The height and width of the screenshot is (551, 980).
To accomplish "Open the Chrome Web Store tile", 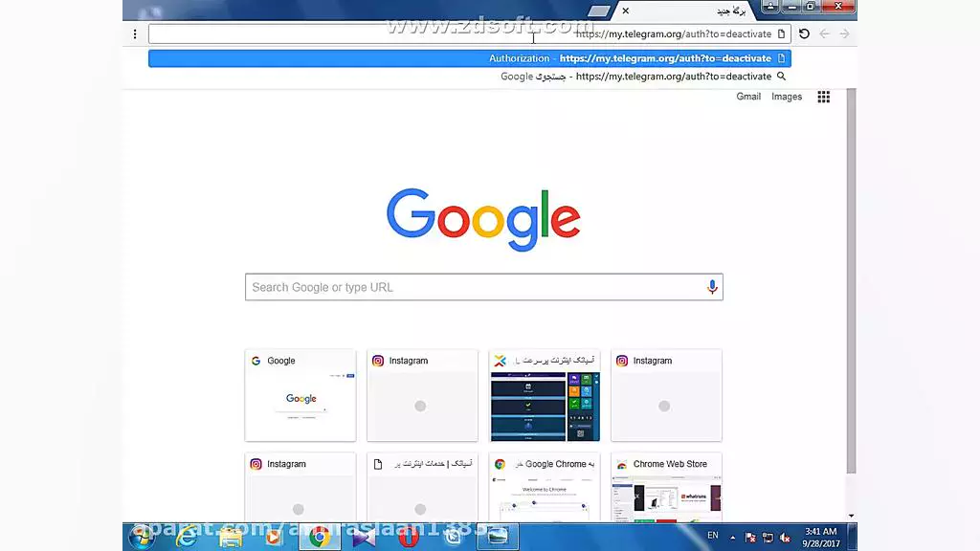I will click(666, 487).
